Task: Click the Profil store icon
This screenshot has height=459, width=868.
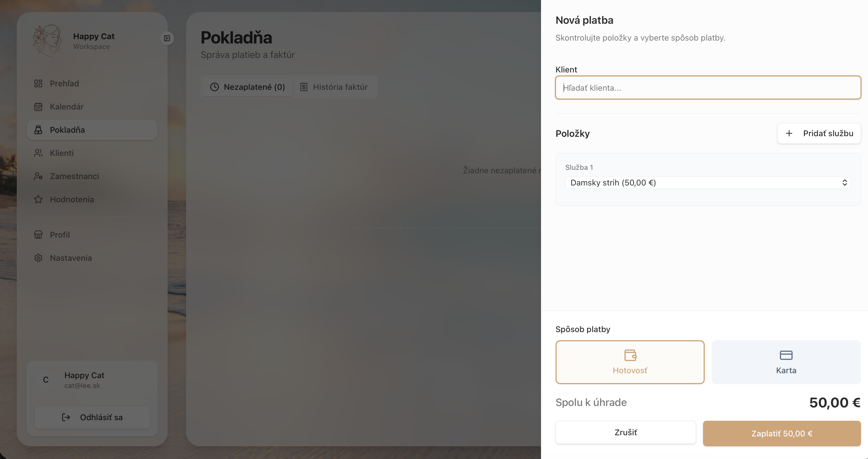Action: pos(38,235)
